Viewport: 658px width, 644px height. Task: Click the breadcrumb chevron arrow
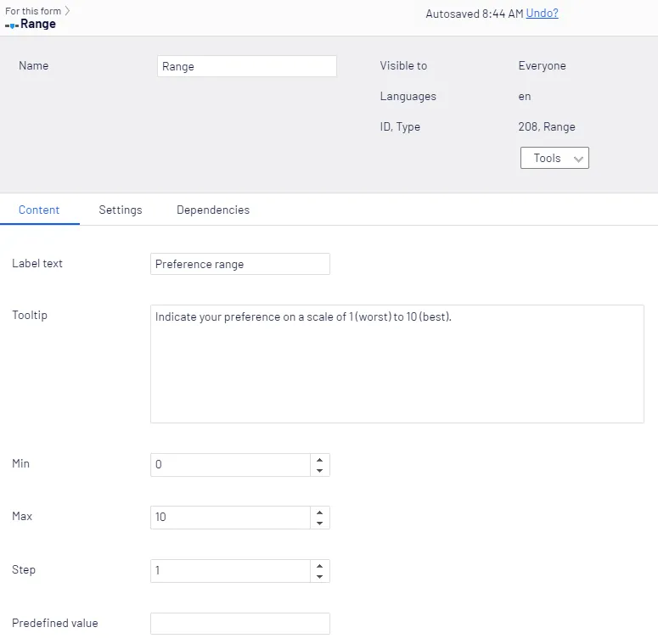pyautogui.click(x=67, y=11)
